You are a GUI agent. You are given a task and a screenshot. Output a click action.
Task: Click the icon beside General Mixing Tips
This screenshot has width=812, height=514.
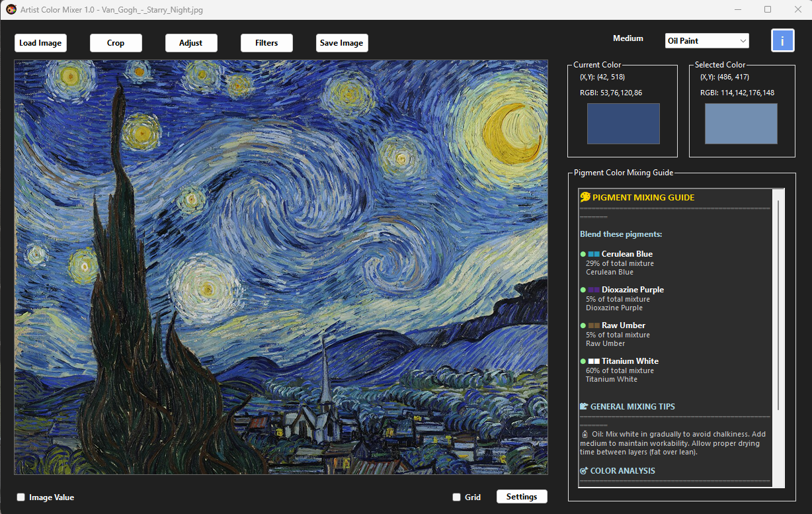(x=584, y=406)
